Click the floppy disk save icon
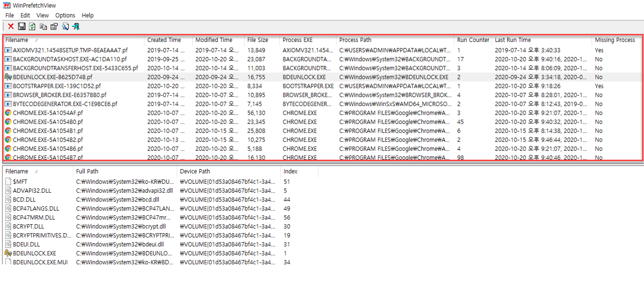 (22, 26)
